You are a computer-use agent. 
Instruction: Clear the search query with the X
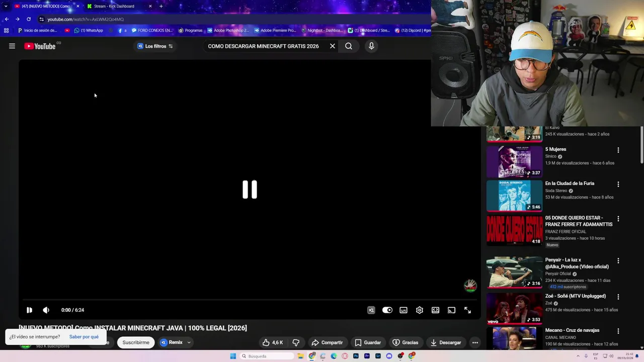coord(333,46)
